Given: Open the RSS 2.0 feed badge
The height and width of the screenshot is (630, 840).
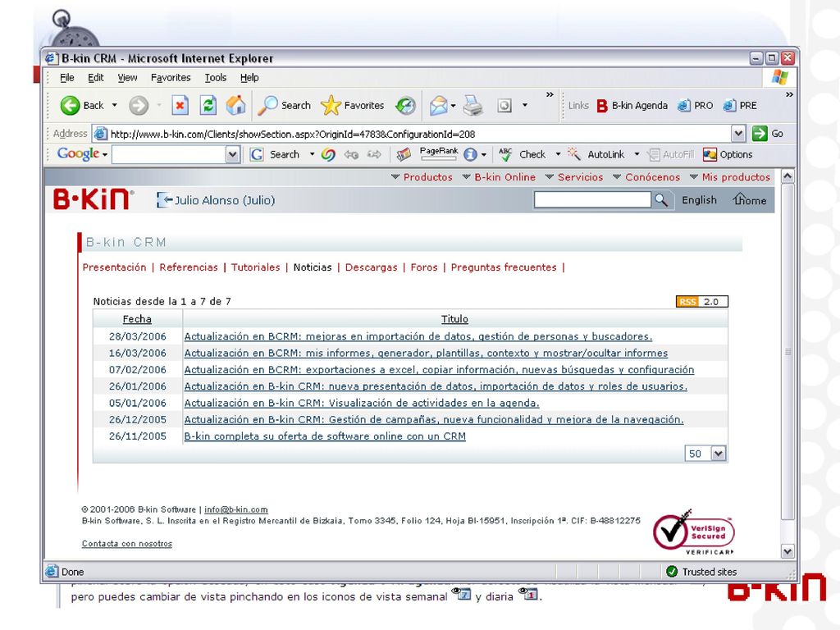Looking at the screenshot, I should (x=702, y=302).
